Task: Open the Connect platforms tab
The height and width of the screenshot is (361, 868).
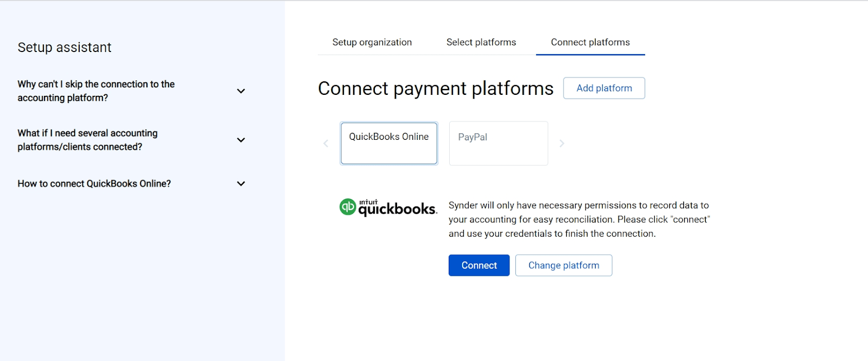Action: (x=590, y=42)
